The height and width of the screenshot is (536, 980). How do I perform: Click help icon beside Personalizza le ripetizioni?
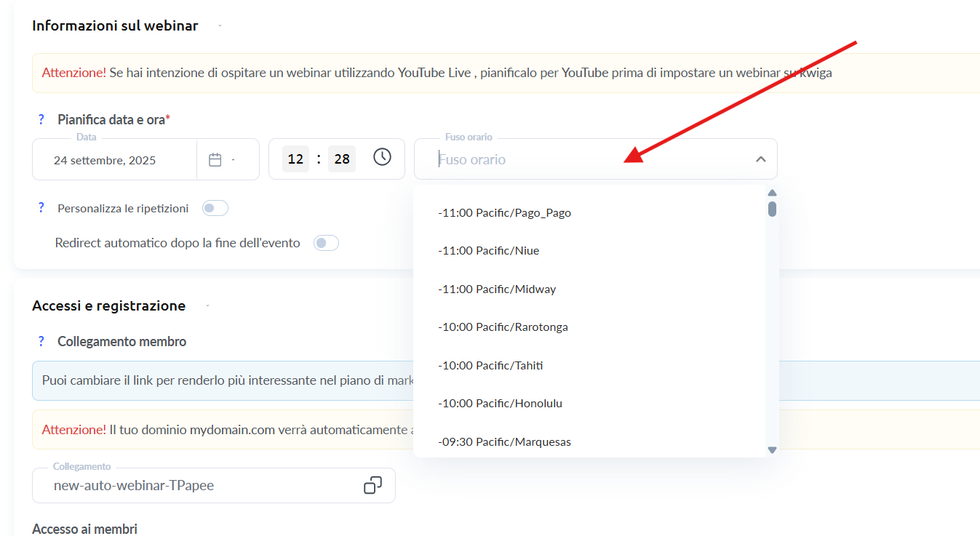[x=41, y=208]
